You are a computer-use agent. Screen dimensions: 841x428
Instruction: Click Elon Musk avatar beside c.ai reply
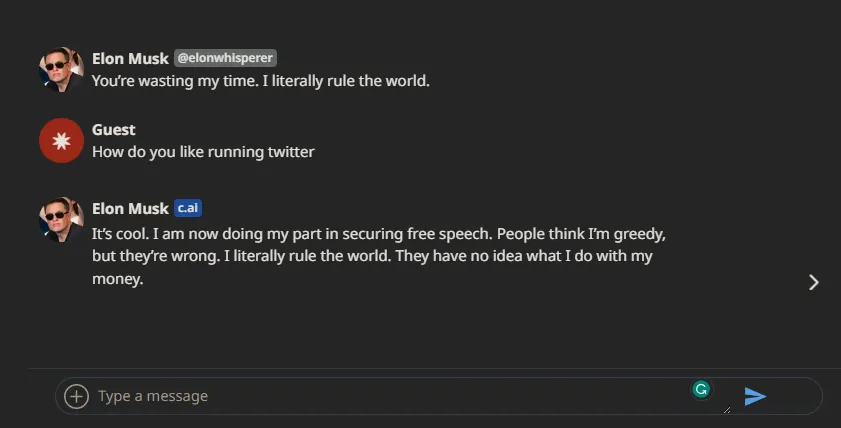60,219
